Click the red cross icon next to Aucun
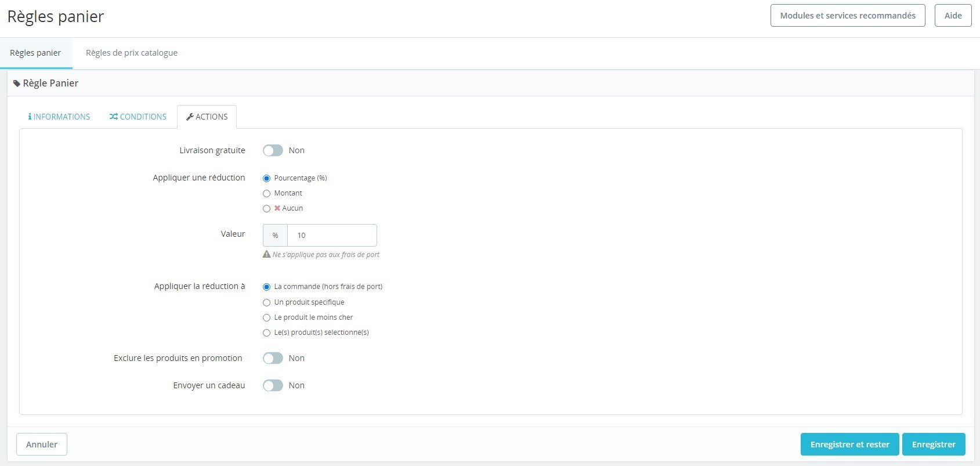The image size is (980, 466). [277, 208]
